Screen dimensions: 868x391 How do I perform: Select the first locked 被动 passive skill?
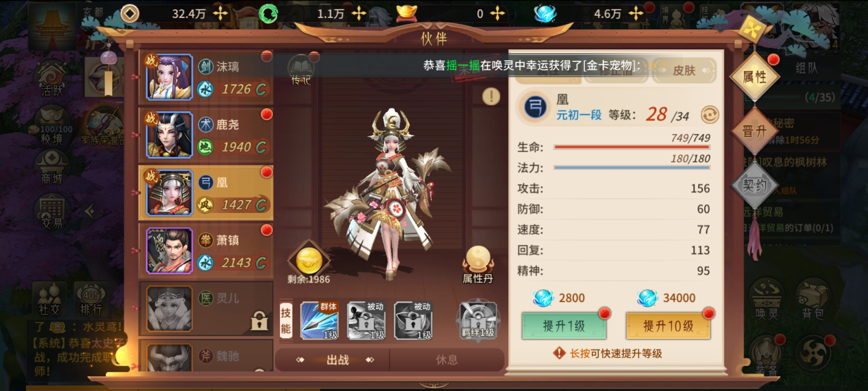click(x=366, y=321)
